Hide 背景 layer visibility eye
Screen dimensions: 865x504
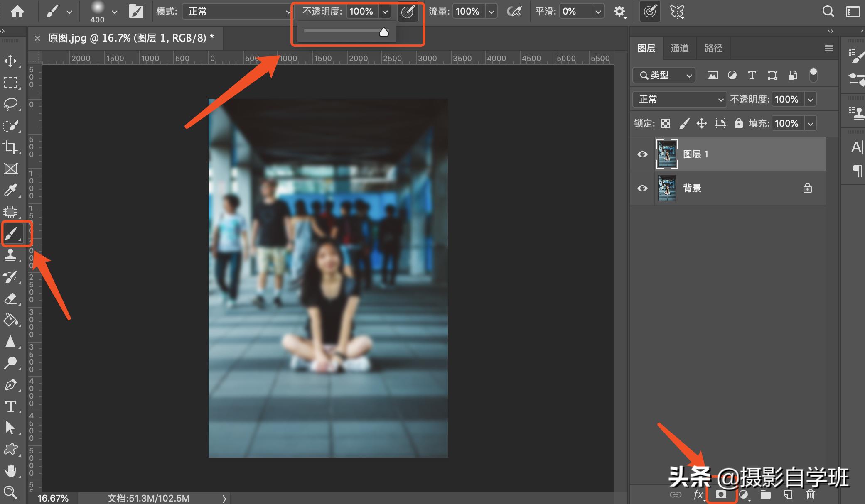(x=642, y=188)
